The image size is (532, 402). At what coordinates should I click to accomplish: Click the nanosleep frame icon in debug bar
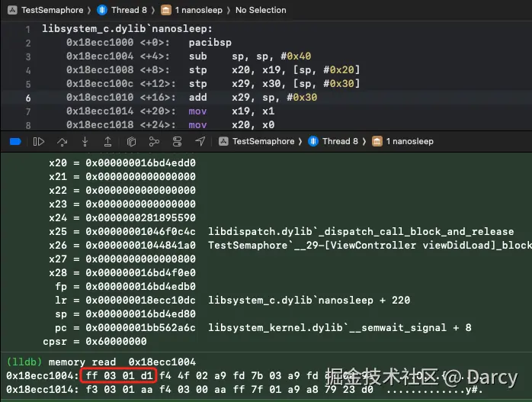pos(377,141)
